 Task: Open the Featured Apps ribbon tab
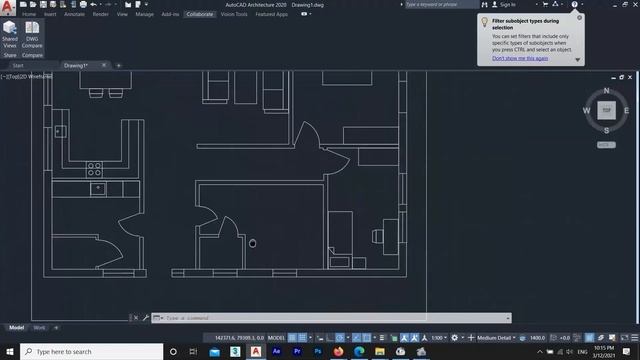click(x=271, y=14)
